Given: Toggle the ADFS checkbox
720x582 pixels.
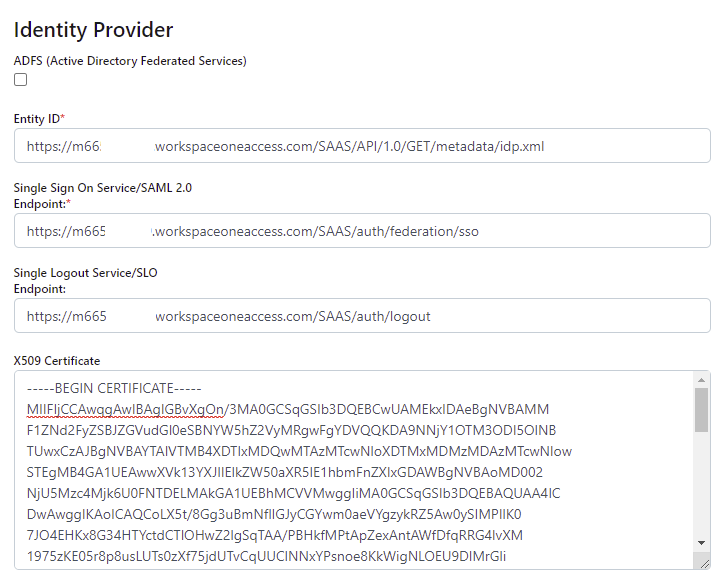Looking at the screenshot, I should (x=21, y=80).
